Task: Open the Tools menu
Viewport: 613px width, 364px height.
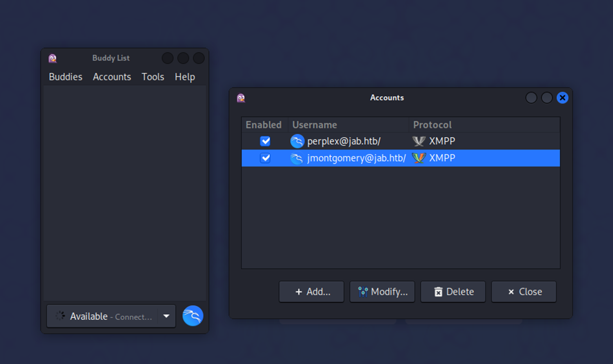Action: tap(153, 77)
